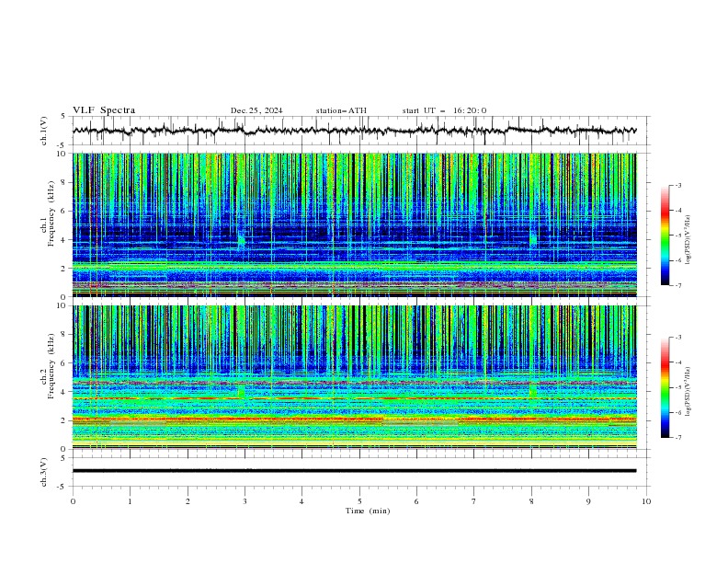Click the time axis tick label "1"
728x563 pixels.
click(x=130, y=501)
